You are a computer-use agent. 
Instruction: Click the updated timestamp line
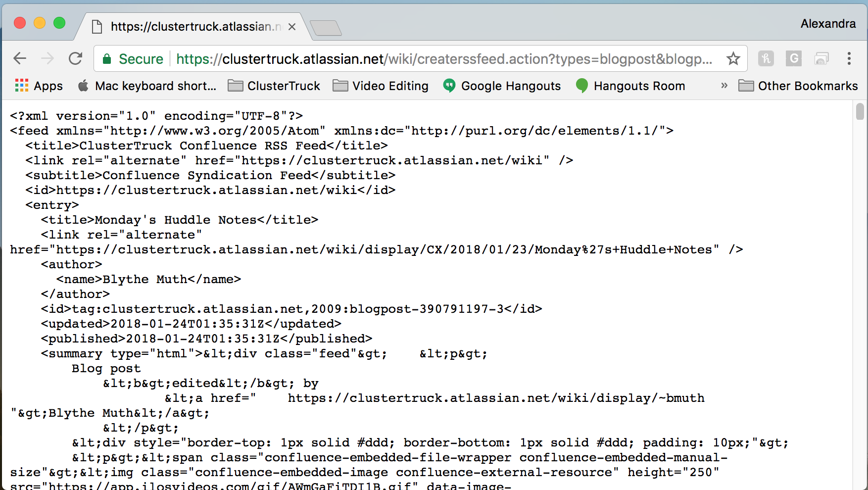[191, 324]
